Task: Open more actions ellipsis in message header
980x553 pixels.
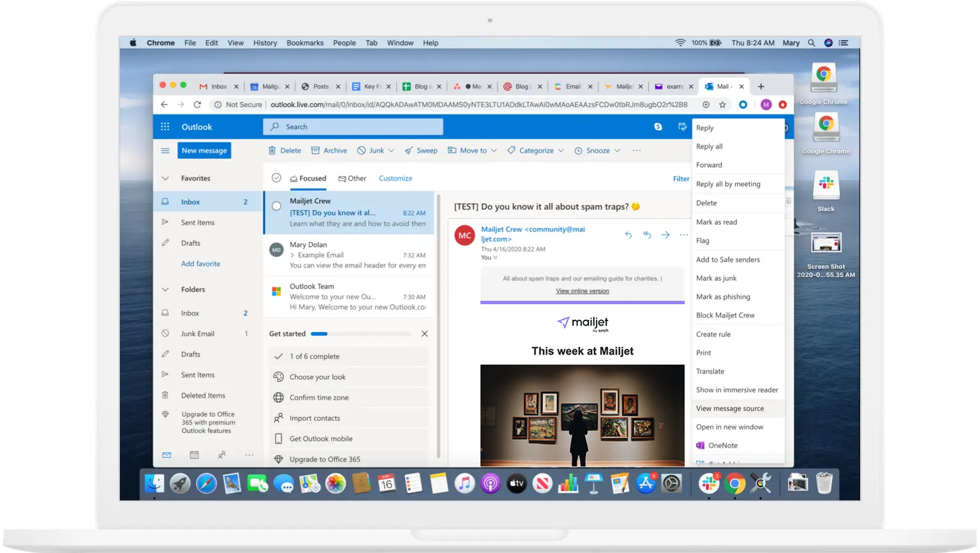Action: coord(684,234)
